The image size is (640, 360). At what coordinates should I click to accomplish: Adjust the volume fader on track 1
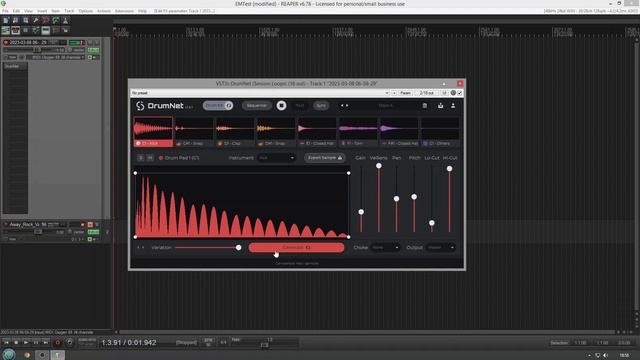(x=37, y=50)
